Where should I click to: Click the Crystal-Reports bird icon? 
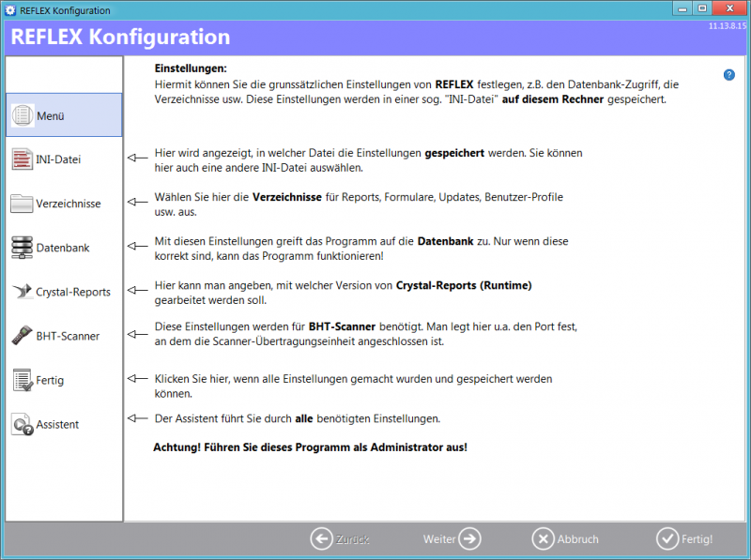click(23, 291)
